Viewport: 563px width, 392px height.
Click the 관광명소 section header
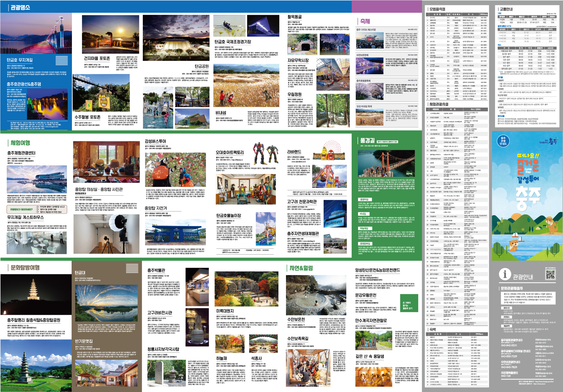tap(20, 7)
